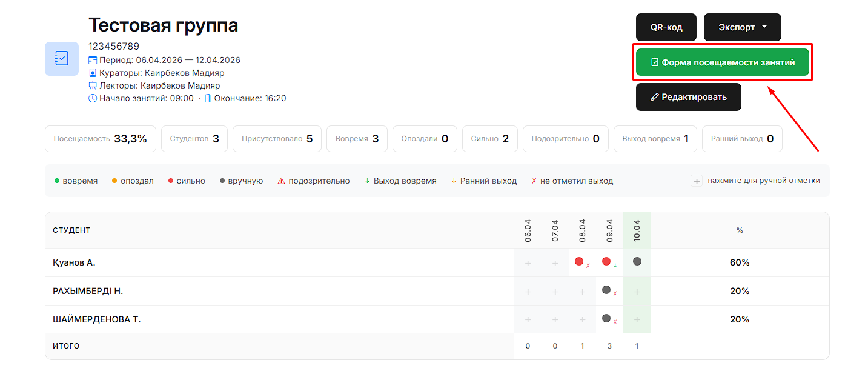The width and height of the screenshot is (868, 391).
Task: Click the plus icon in the manual mark legend
Action: [697, 181]
